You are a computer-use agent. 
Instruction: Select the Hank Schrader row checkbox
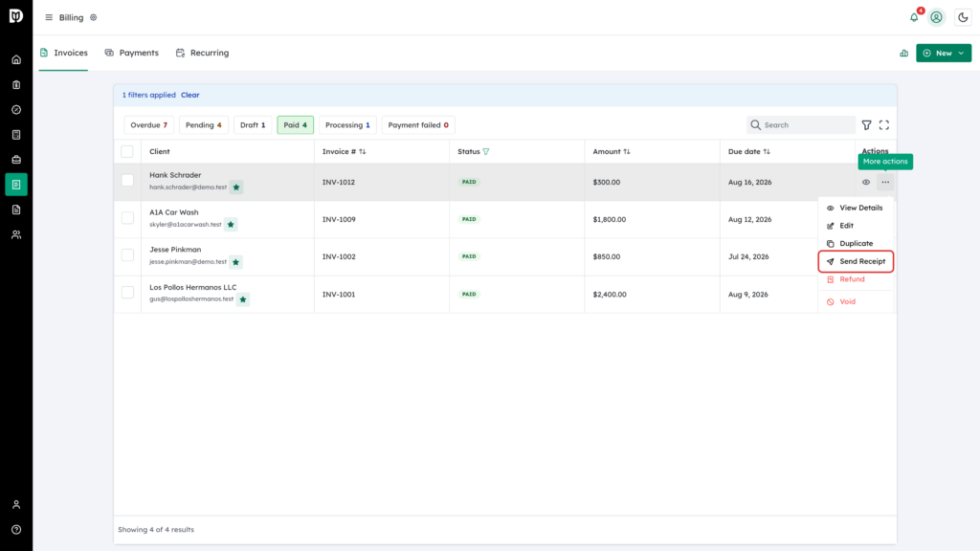coord(127,181)
